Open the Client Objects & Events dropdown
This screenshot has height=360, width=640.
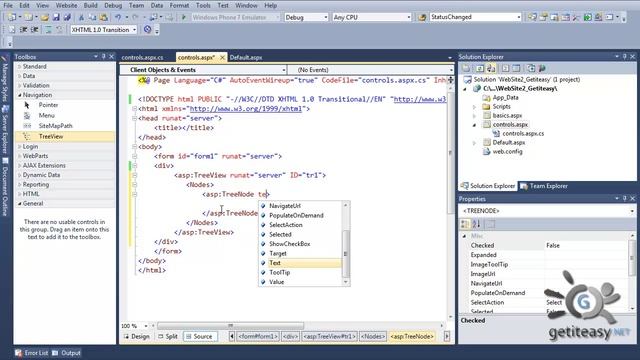283,70
